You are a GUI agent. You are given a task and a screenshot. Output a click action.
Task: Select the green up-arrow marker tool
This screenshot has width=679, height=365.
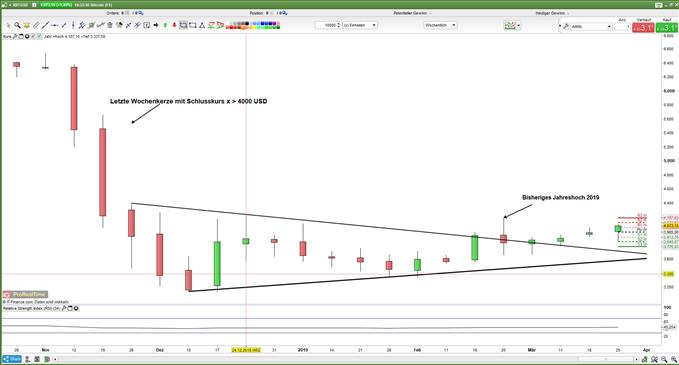165,25
